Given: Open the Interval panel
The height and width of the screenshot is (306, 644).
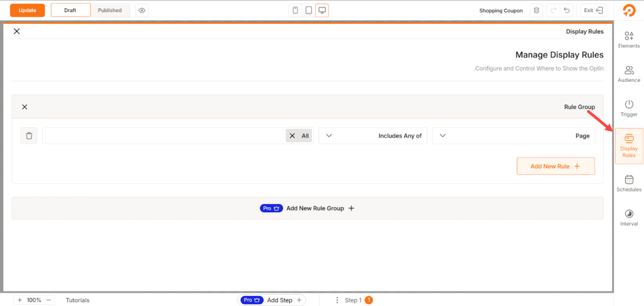Looking at the screenshot, I should (x=629, y=218).
